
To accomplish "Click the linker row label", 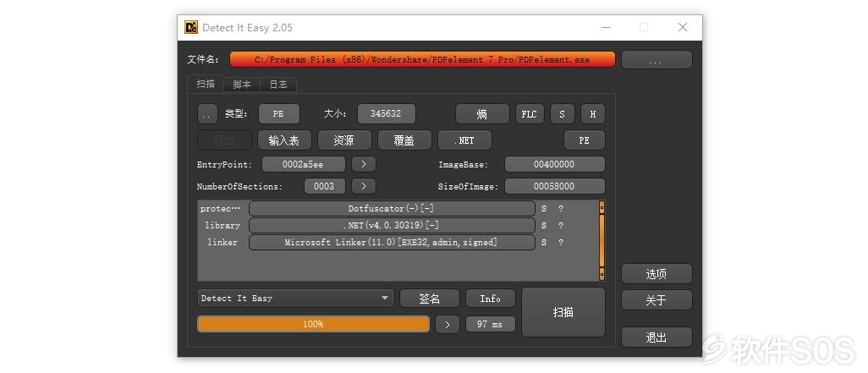I will (x=222, y=243).
